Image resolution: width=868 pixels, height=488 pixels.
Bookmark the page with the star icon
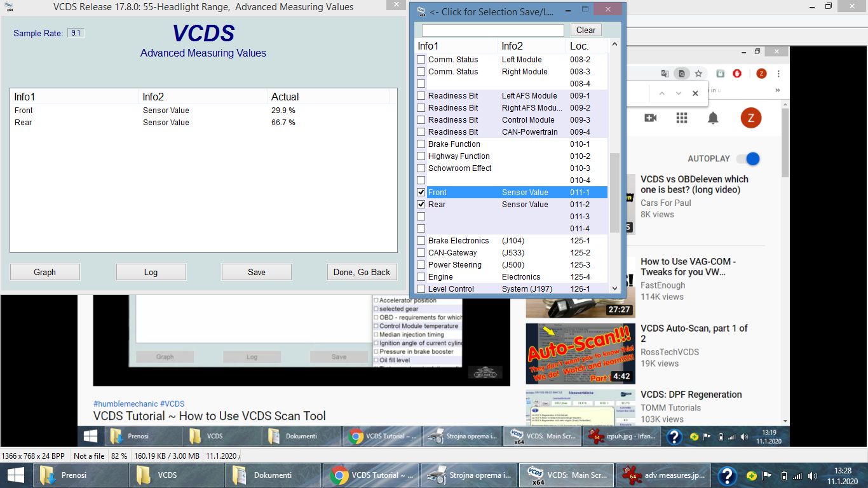(x=698, y=74)
